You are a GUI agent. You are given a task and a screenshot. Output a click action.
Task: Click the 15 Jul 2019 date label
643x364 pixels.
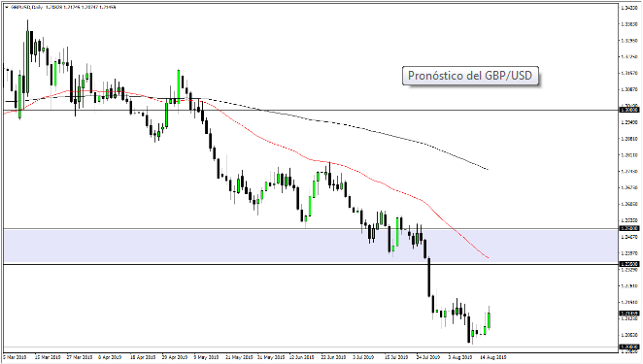(x=396, y=357)
